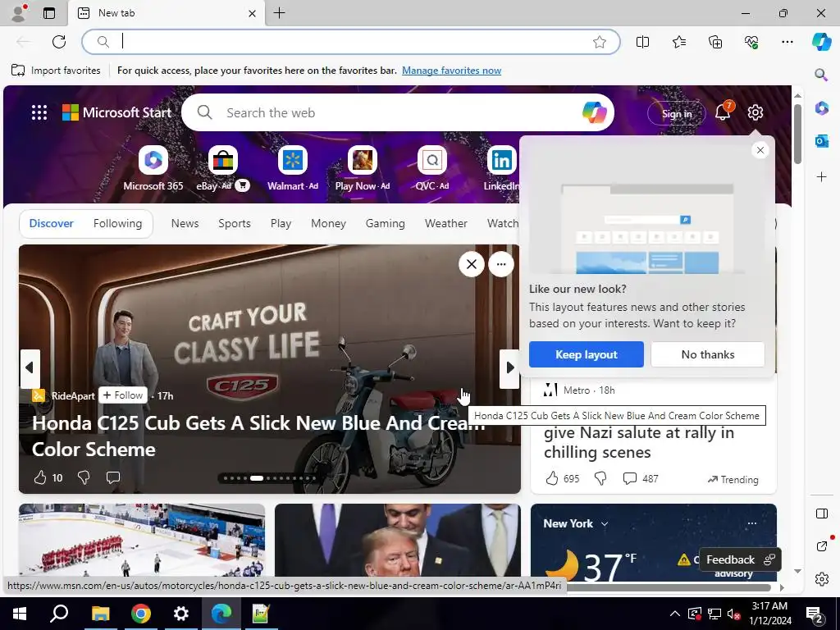This screenshot has height=630, width=840.
Task: Open Microsoft 365 quick link
Action: [153, 169]
